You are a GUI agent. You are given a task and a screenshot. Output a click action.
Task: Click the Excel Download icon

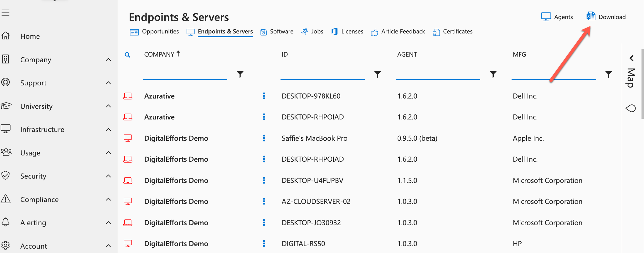pyautogui.click(x=591, y=16)
